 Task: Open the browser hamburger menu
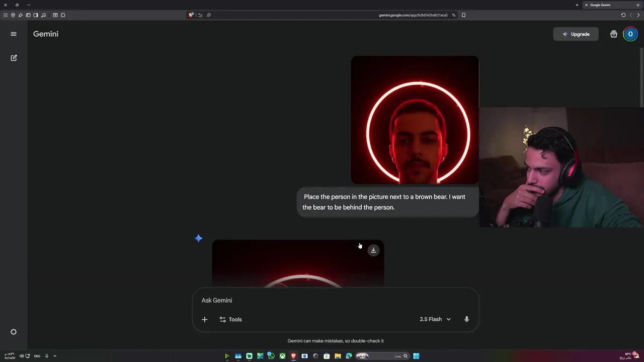point(6,15)
